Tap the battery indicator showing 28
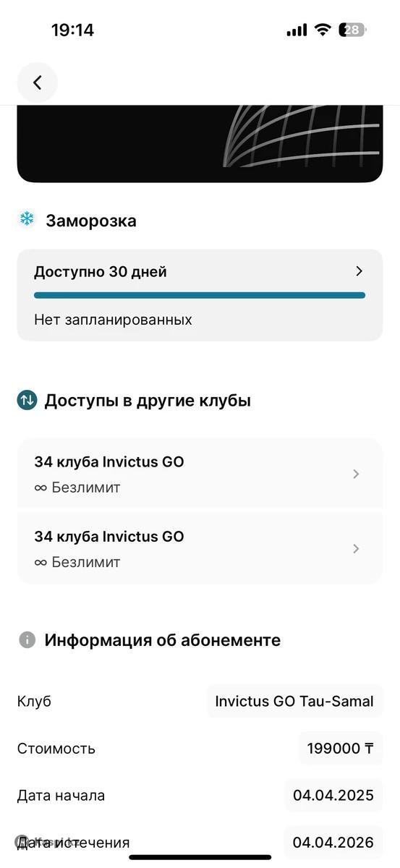Screen dimensions: 400x868 point(354,30)
